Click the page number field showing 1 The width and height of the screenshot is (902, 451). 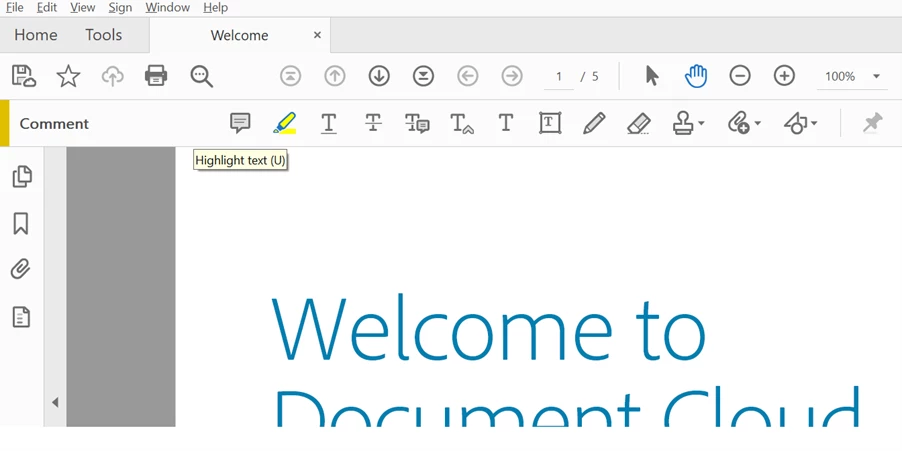pyautogui.click(x=559, y=77)
